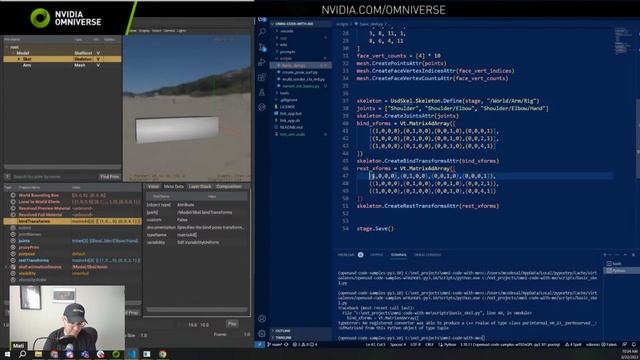Open the Display menu in usdview
Screen dimensions: 640x360
144,31
